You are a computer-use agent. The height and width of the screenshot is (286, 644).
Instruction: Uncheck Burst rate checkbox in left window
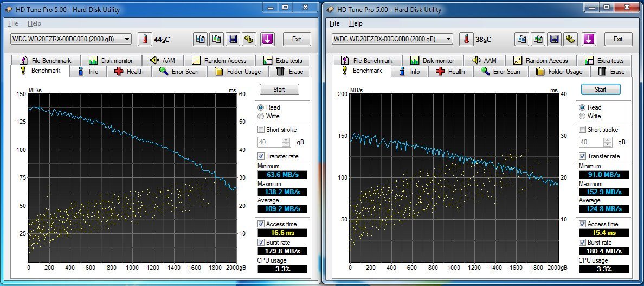pyautogui.click(x=261, y=242)
